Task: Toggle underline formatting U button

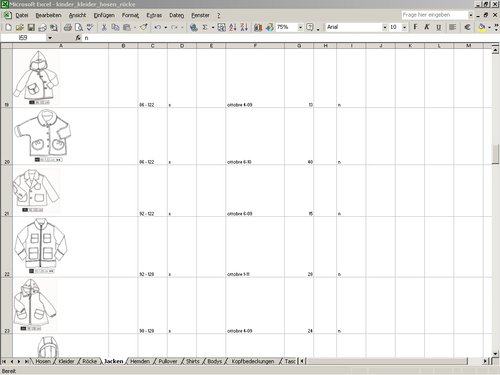Action: pyautogui.click(x=438, y=27)
